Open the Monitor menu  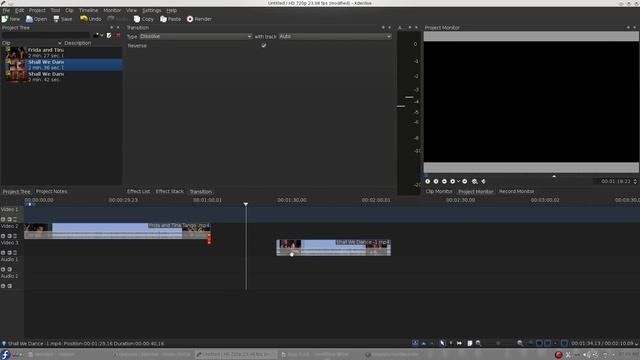(112, 10)
